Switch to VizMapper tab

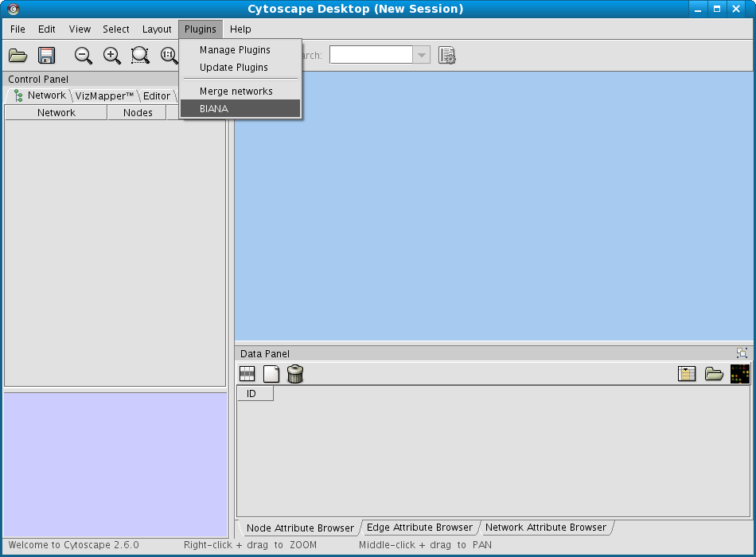point(104,96)
